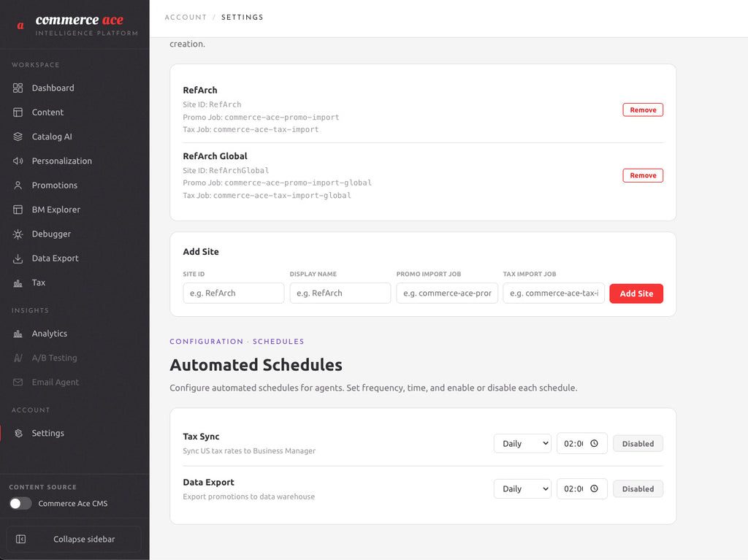
Task: Click 'Sync US tax rates to Business Manager' text
Action: pyautogui.click(x=249, y=450)
